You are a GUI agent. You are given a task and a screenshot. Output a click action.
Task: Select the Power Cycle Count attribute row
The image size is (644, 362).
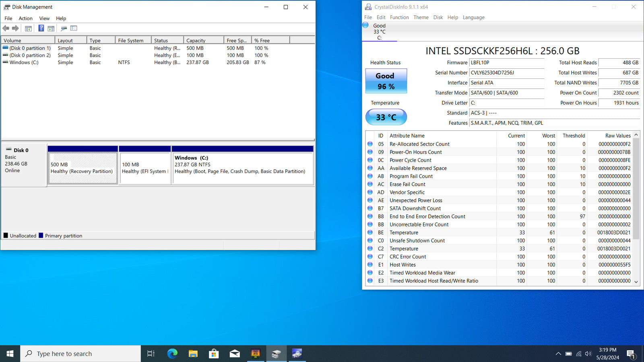click(499, 160)
